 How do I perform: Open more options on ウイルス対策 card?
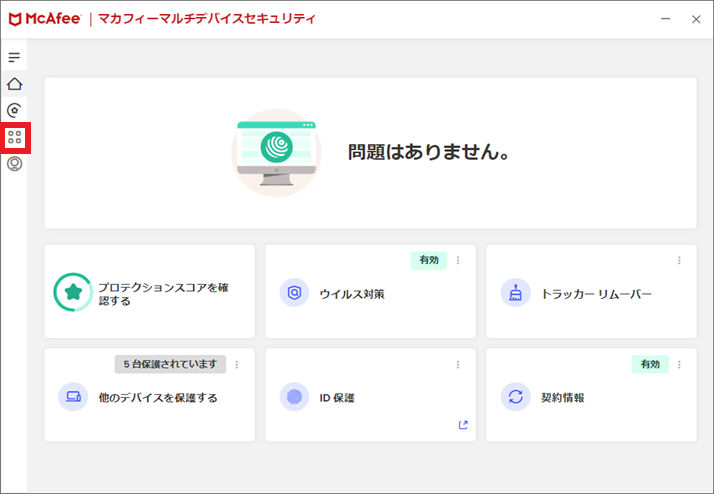click(x=458, y=260)
